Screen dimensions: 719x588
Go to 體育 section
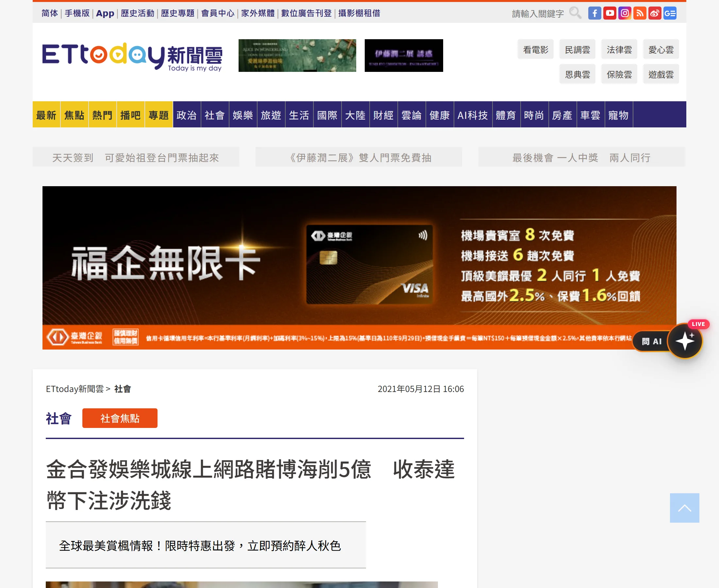coord(506,115)
